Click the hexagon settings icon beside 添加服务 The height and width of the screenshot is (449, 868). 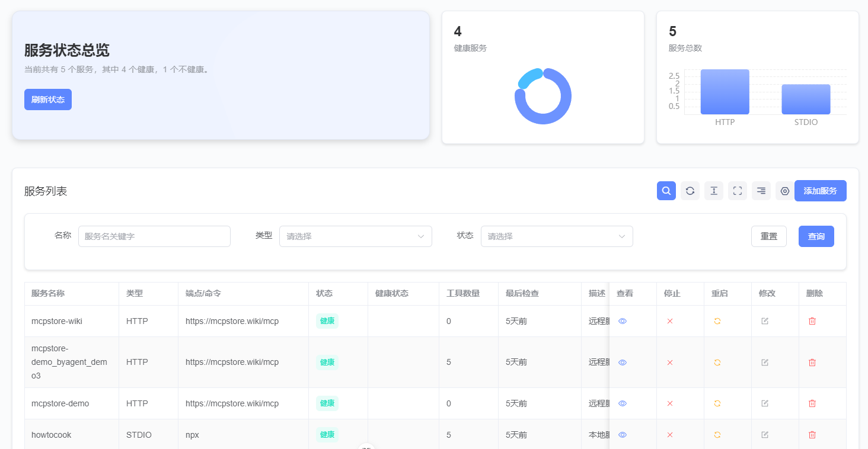784,191
